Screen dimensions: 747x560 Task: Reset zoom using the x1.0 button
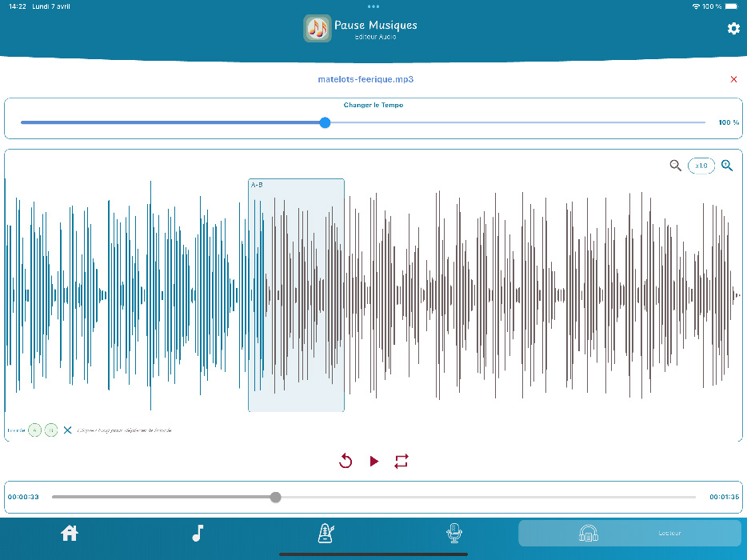(x=701, y=166)
